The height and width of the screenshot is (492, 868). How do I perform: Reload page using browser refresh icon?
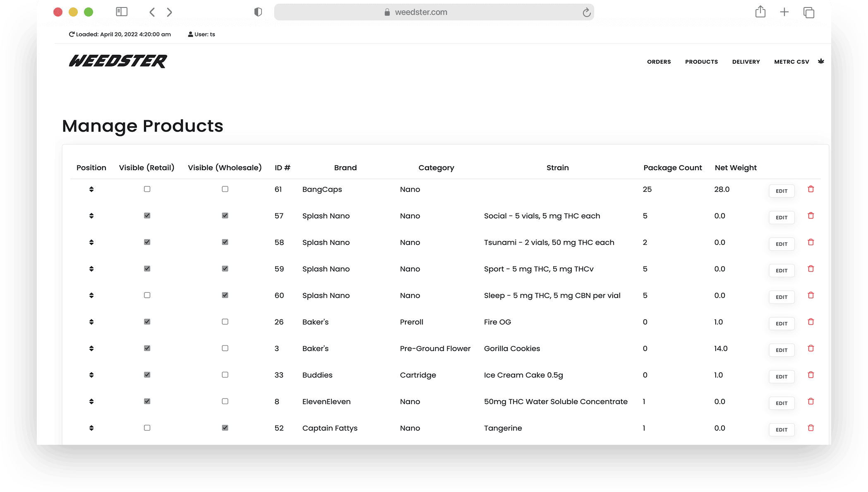click(x=586, y=12)
